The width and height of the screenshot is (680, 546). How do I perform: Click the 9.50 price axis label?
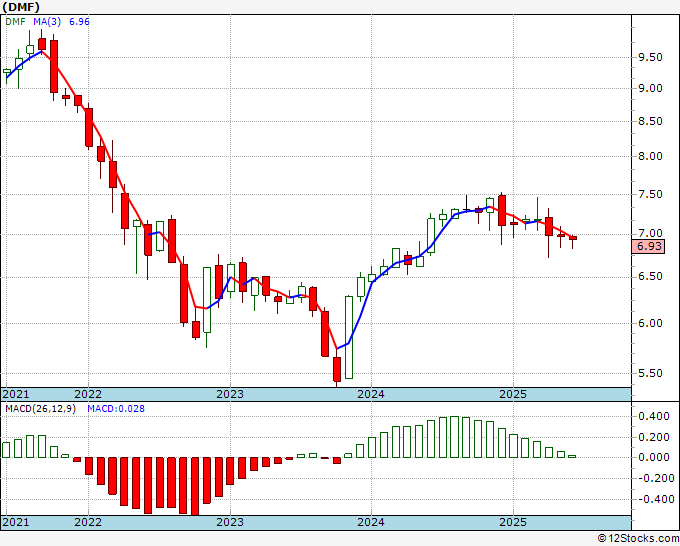click(650, 57)
